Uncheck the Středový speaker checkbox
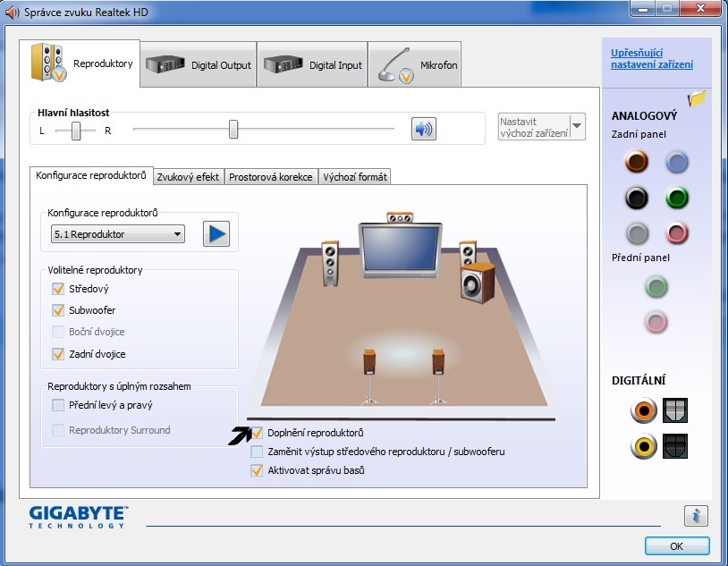728x566 pixels. (58, 289)
